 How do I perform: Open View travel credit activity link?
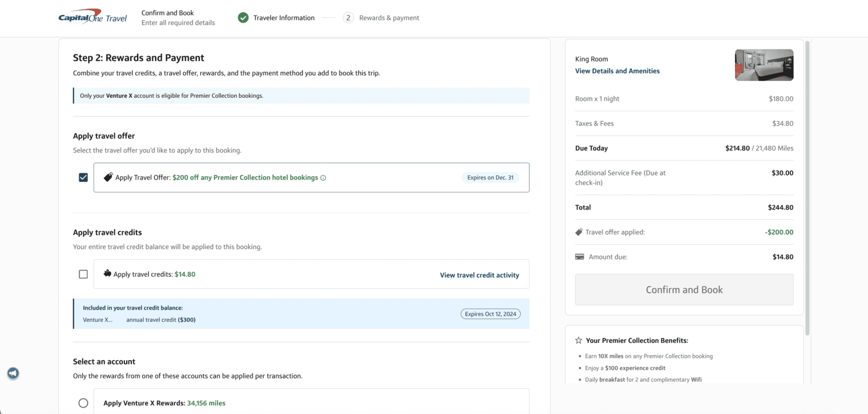pyautogui.click(x=479, y=275)
